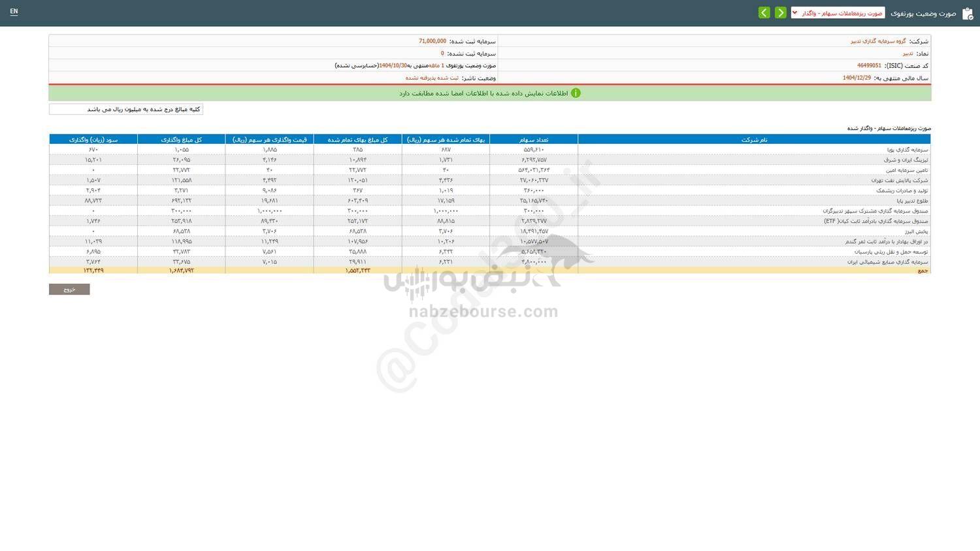Click company name گروه سرمایه گذاری تدبیر
This screenshot has width=980, height=551.
877,41
